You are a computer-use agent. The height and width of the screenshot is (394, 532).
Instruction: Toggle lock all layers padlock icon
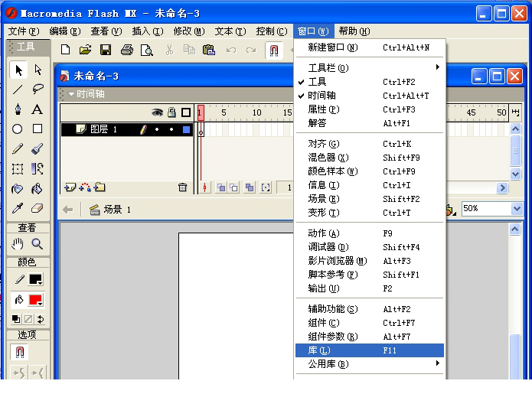(x=171, y=112)
